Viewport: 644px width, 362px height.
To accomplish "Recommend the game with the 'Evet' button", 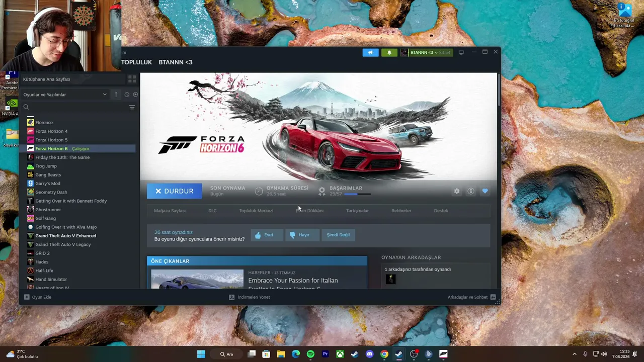I will click(x=267, y=235).
